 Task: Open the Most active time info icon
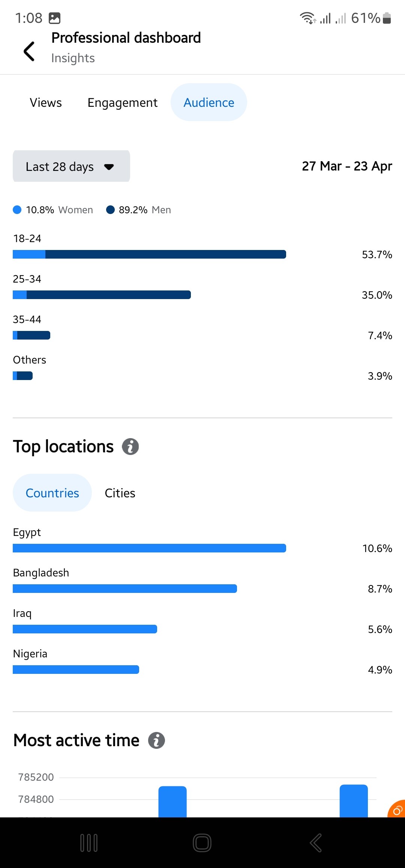pos(156,740)
